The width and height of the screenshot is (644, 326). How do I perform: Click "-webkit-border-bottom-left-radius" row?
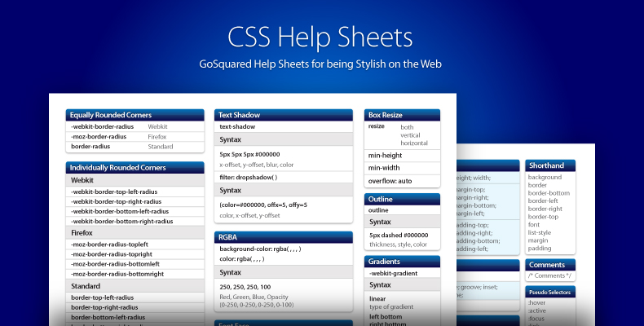pos(135,211)
